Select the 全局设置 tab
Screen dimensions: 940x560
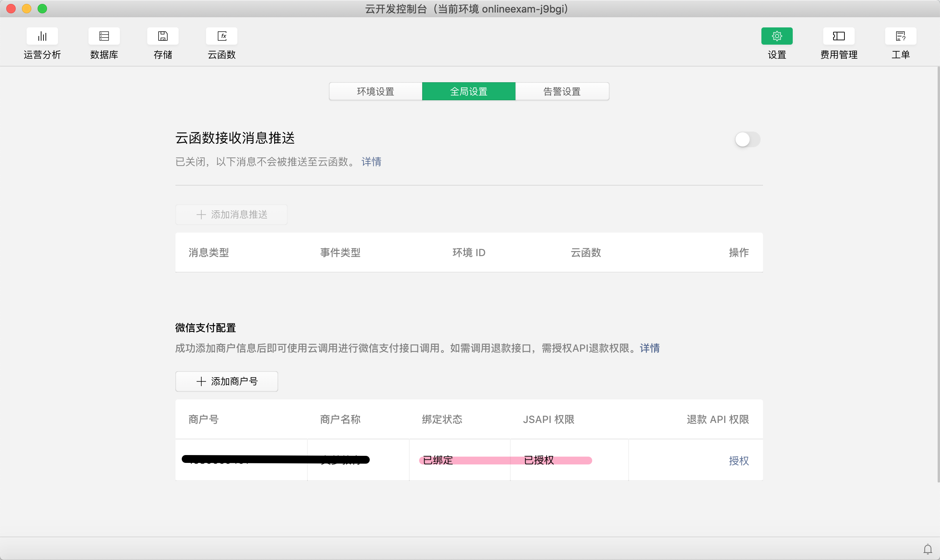click(468, 92)
